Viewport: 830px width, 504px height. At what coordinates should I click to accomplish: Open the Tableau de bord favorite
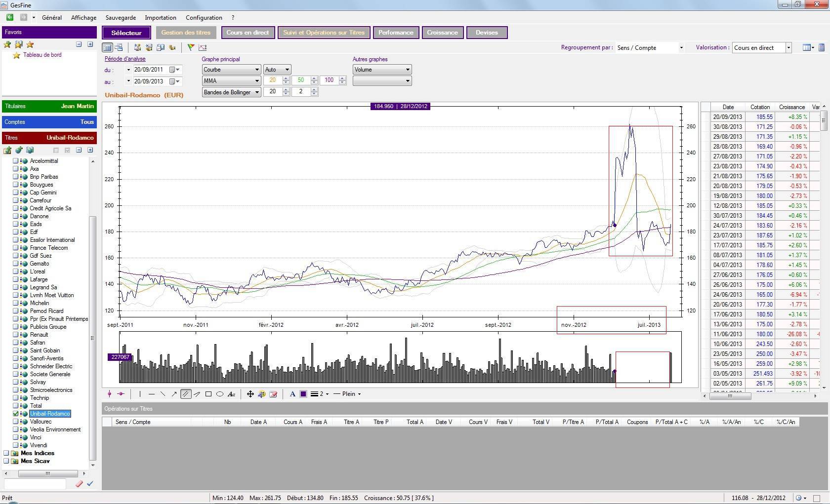coord(42,55)
